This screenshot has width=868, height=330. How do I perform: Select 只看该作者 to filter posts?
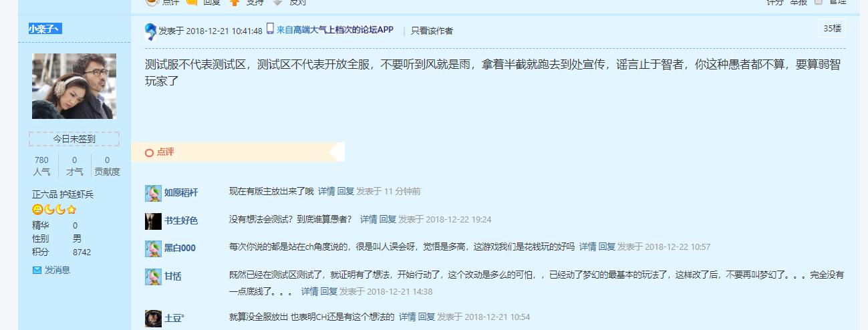[432, 31]
